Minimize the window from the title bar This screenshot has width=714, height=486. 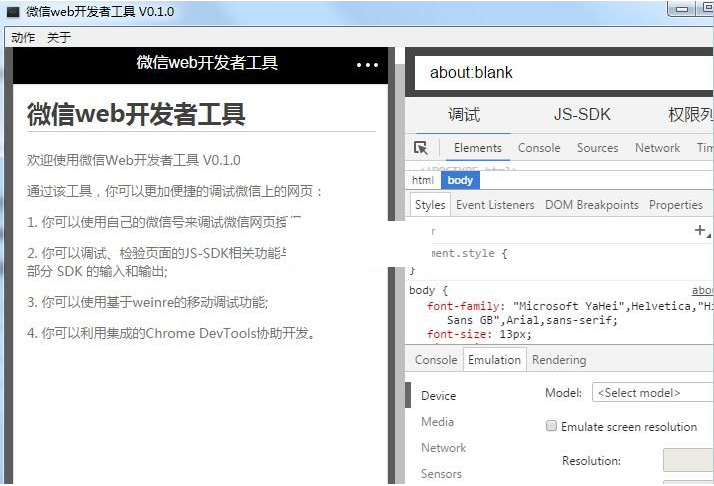click(682, 8)
